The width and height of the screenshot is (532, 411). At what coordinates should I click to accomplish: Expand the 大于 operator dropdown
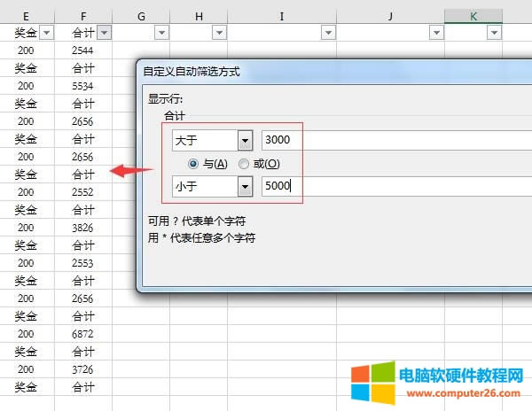(x=246, y=140)
